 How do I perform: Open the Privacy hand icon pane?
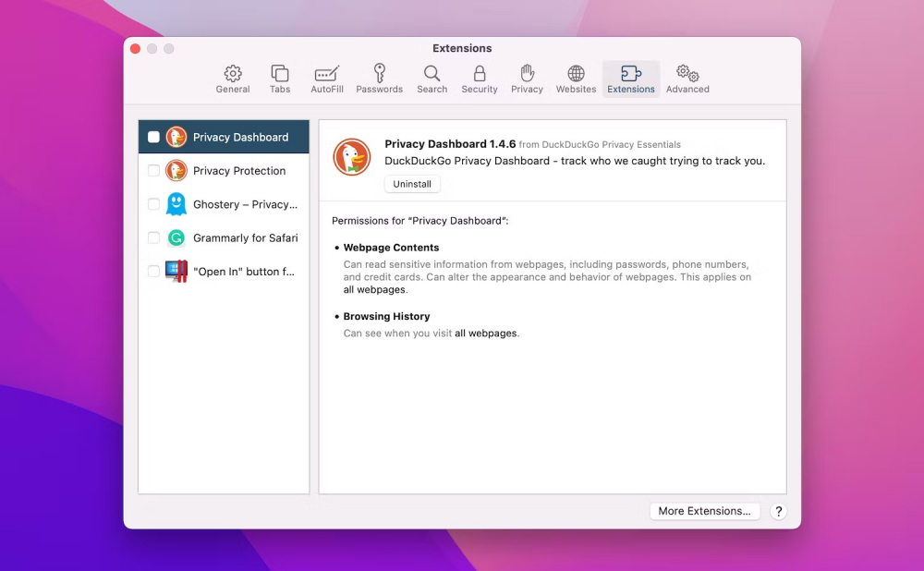(x=527, y=79)
